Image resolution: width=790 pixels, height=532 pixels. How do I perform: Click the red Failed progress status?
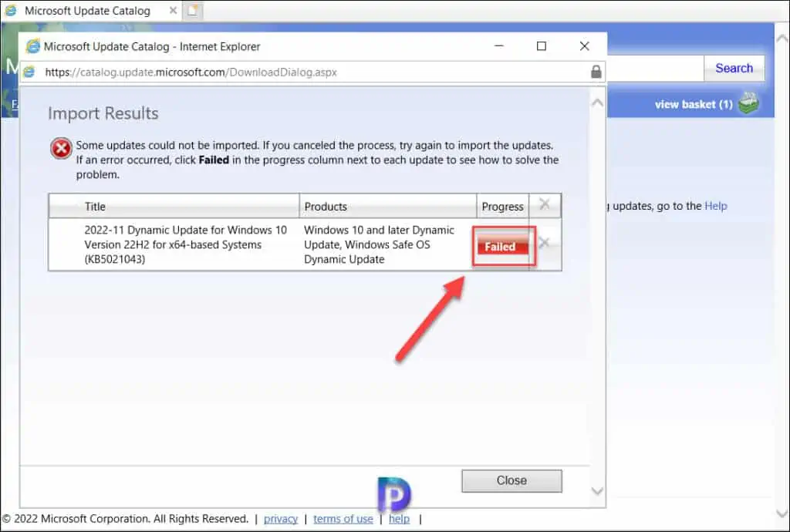point(501,246)
